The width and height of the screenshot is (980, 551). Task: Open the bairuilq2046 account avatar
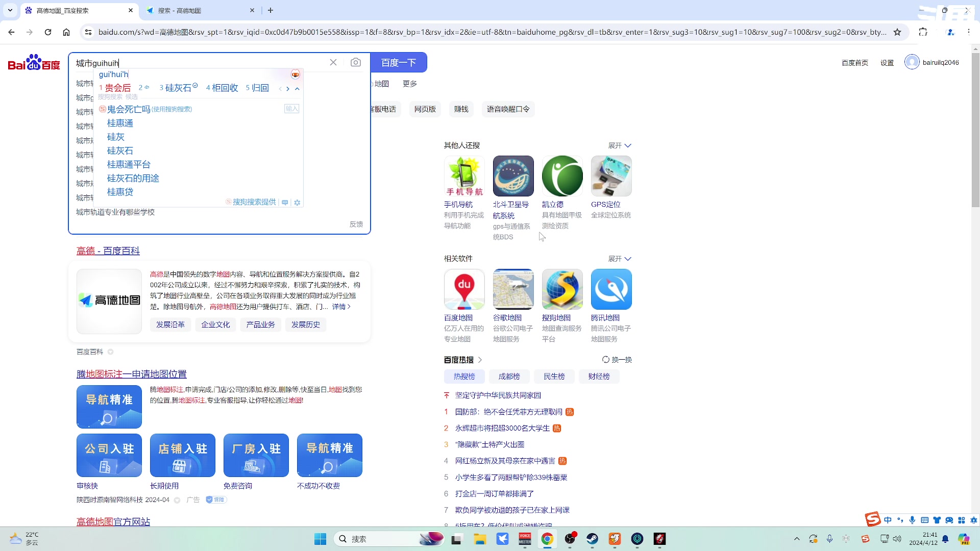tap(912, 62)
